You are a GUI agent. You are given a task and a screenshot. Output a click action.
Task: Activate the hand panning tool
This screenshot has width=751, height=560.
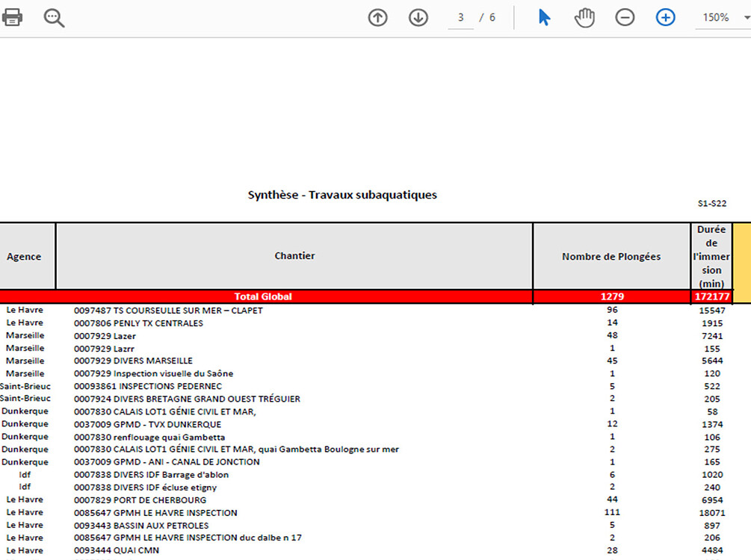584,16
